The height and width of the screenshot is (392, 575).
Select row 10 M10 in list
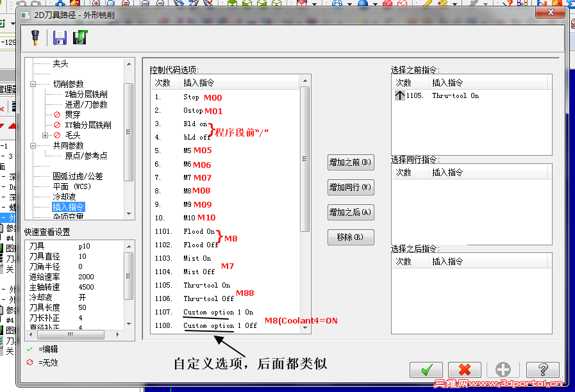coord(225,218)
